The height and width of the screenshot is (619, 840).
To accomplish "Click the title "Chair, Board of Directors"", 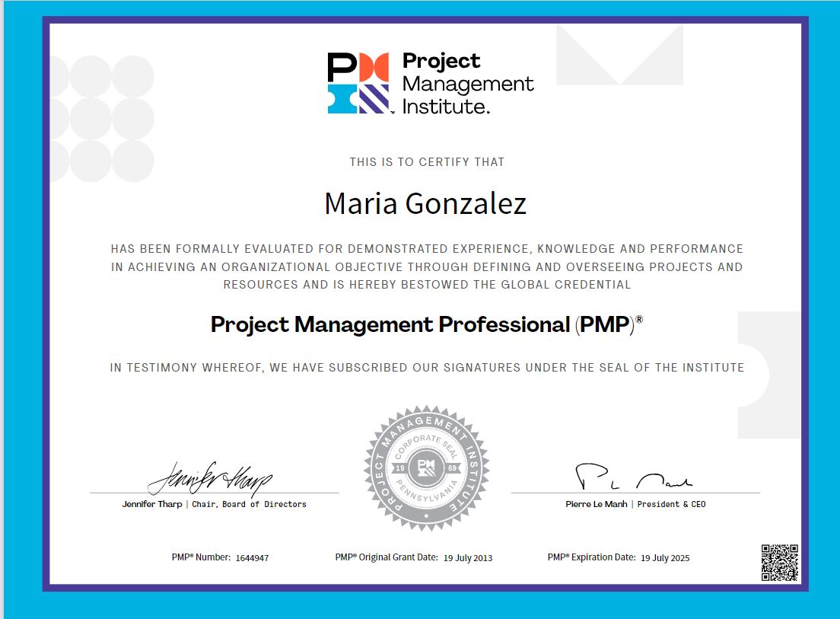I will coord(249,504).
